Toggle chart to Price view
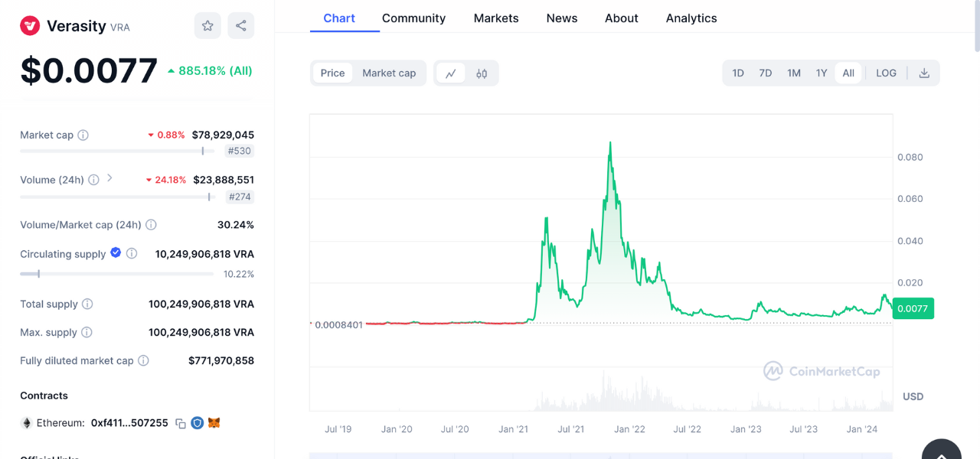Viewport: 980px width, 459px height. pos(332,73)
